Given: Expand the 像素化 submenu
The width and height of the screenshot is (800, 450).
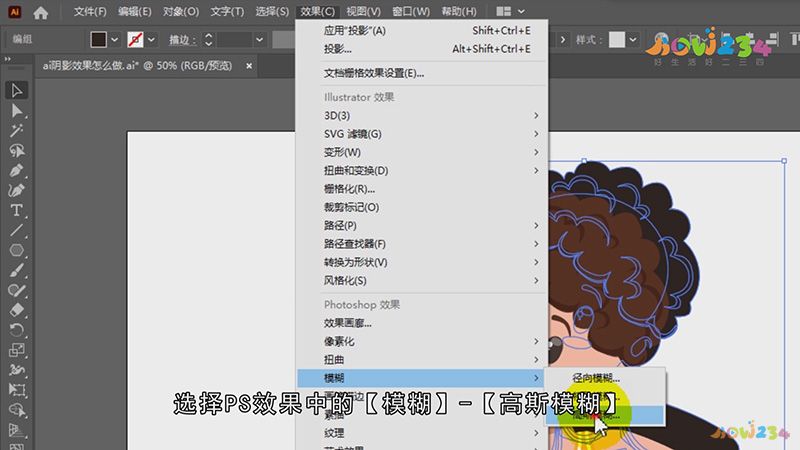Looking at the screenshot, I should tap(422, 342).
